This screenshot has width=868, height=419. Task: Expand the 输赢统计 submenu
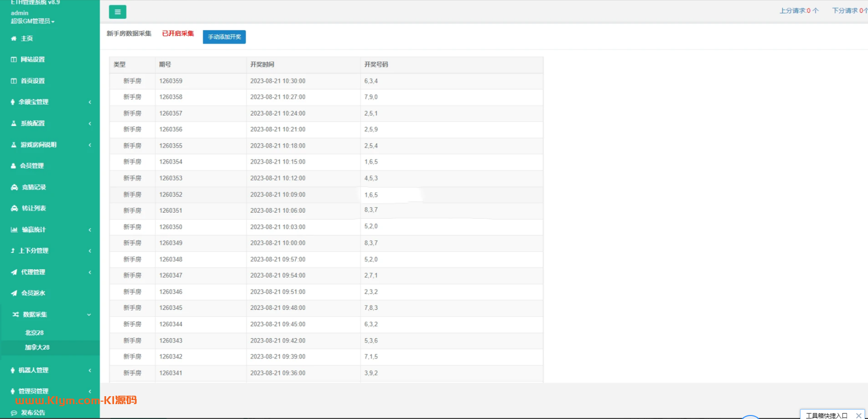pyautogui.click(x=90, y=230)
